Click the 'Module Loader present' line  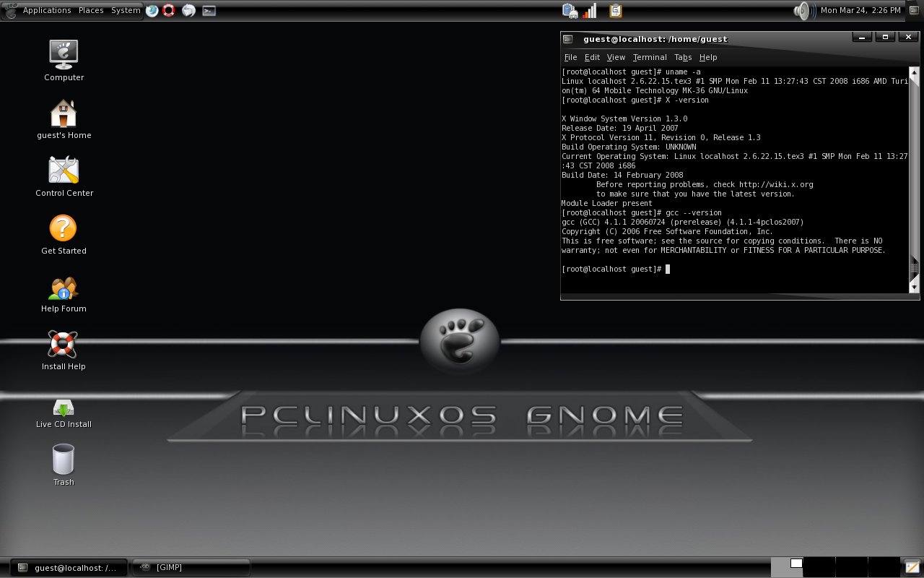pyautogui.click(x=607, y=204)
